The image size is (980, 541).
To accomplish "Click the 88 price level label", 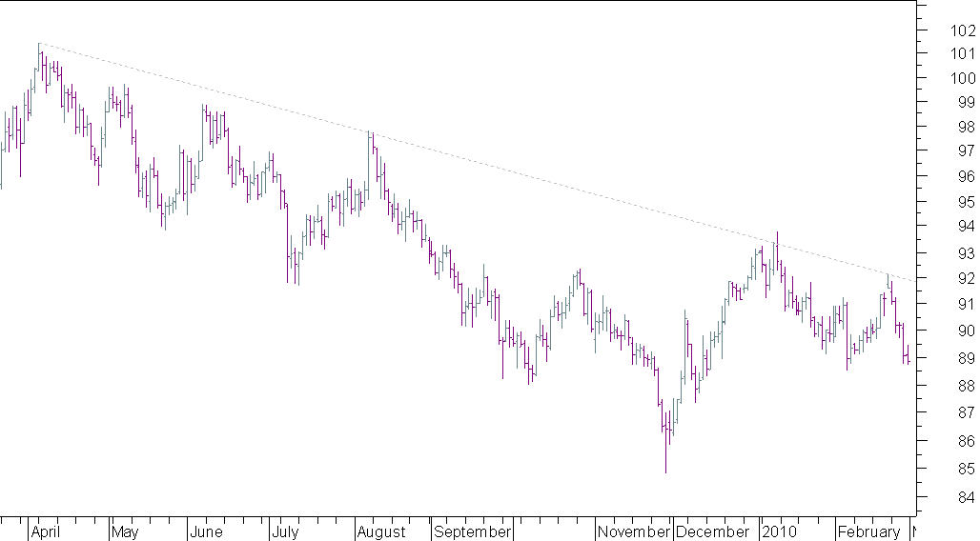I will (967, 386).
